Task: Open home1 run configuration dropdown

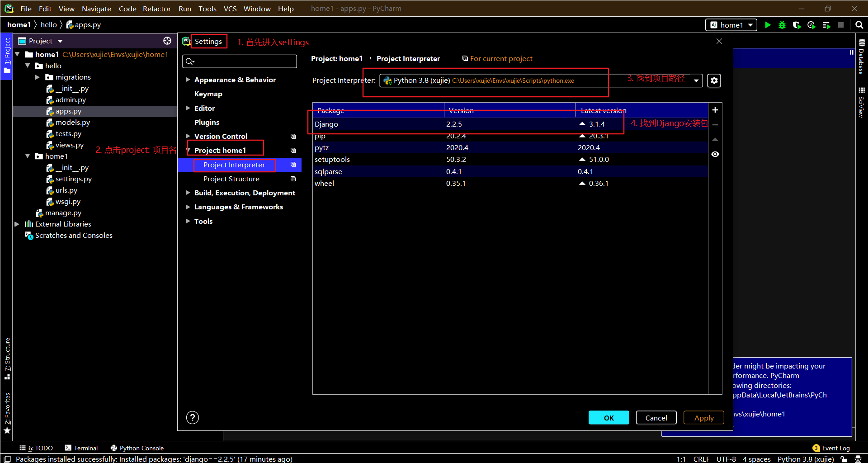Action: click(731, 25)
